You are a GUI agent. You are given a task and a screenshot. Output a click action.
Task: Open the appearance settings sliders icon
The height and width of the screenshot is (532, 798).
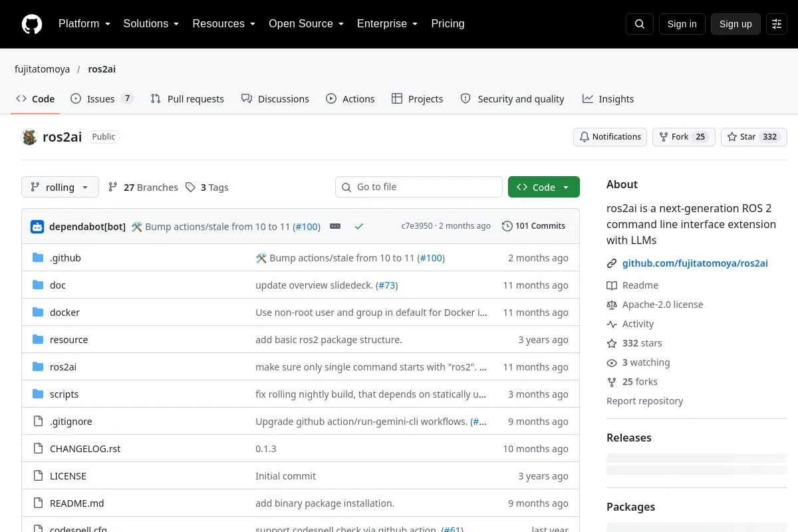(x=777, y=24)
